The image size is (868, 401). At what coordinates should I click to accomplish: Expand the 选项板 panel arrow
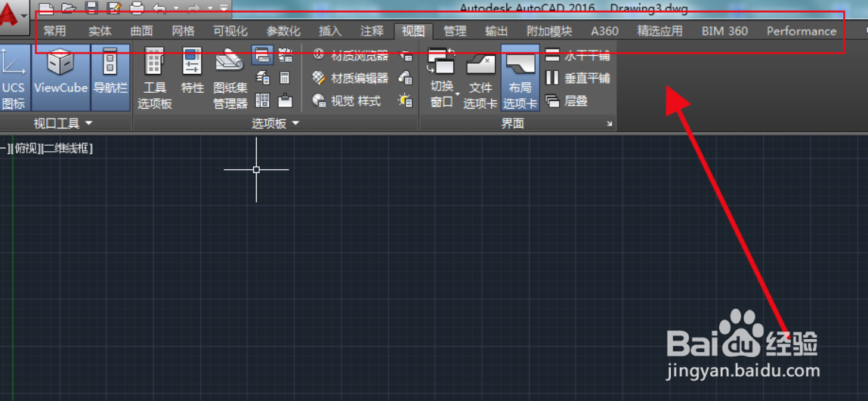pyautogui.click(x=295, y=123)
